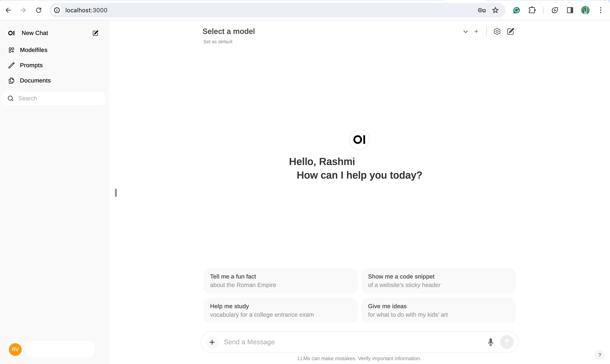Open the Chrome extensions puzzle dropdown
610x364 pixels.
[x=532, y=10]
